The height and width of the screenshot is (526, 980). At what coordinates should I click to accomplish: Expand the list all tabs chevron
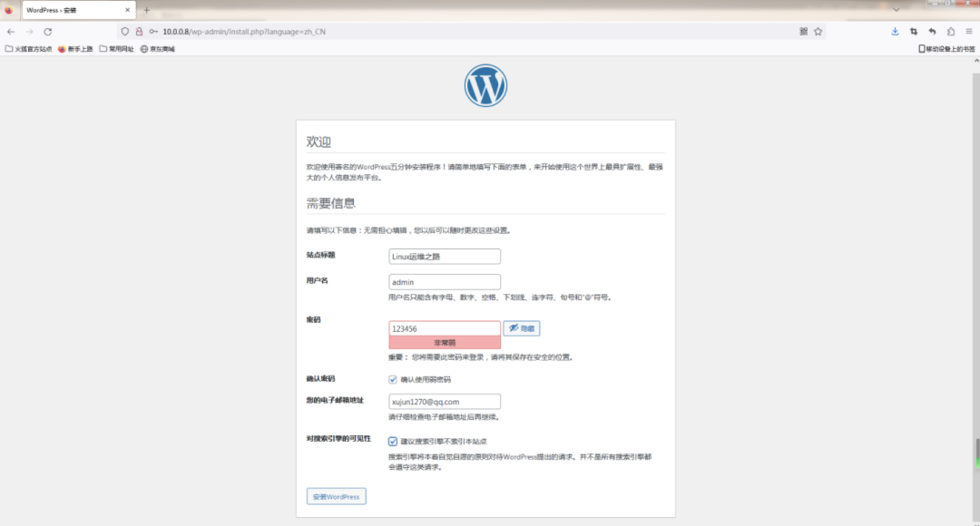point(968,10)
